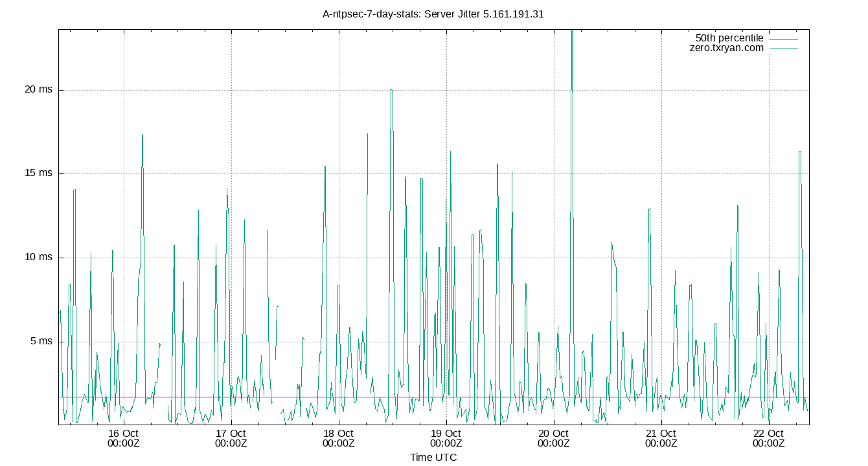The image size is (868, 466).
Task: Click the purple 50th percentile legend line sample
Action: [x=784, y=39]
